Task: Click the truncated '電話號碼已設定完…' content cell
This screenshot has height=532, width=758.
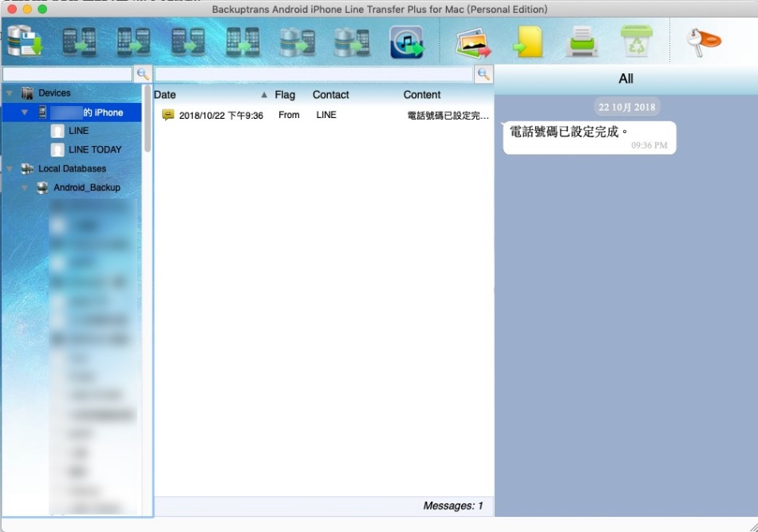Action: (448, 116)
